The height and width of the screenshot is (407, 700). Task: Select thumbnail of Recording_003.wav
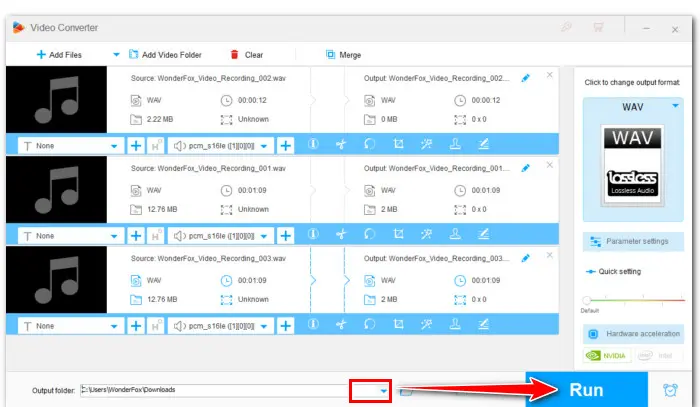pos(56,280)
